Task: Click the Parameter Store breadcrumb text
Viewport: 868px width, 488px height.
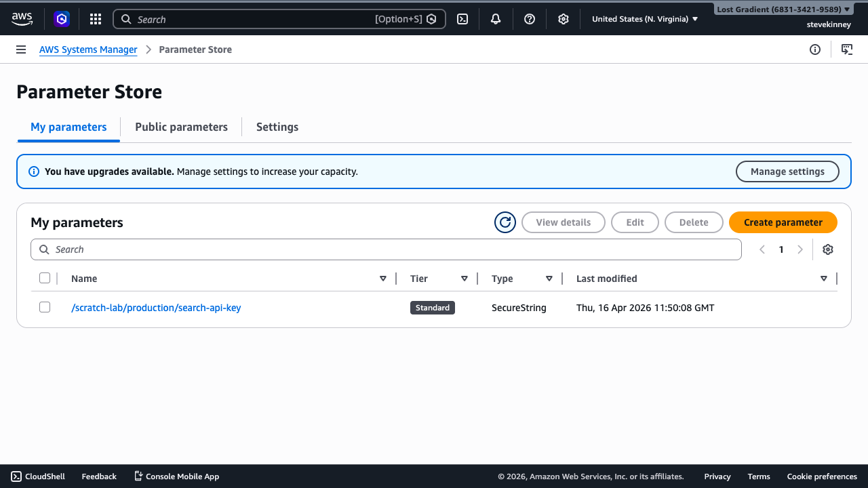Action: click(x=195, y=49)
